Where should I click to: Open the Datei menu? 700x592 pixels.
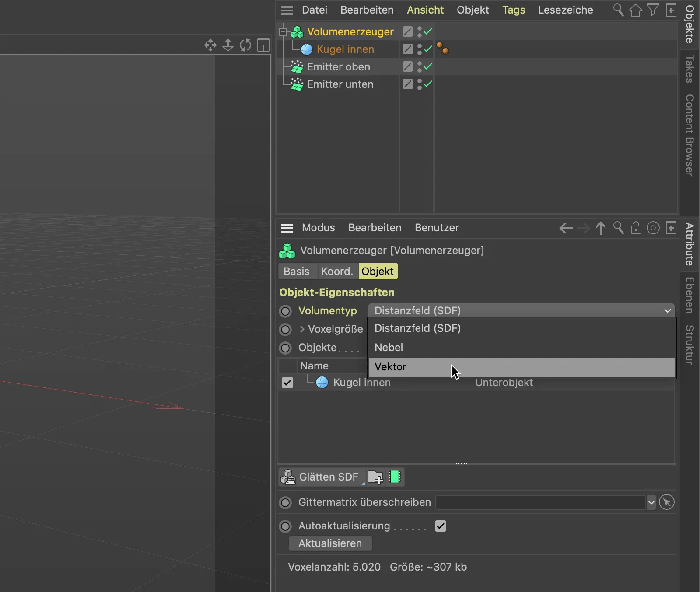314,10
